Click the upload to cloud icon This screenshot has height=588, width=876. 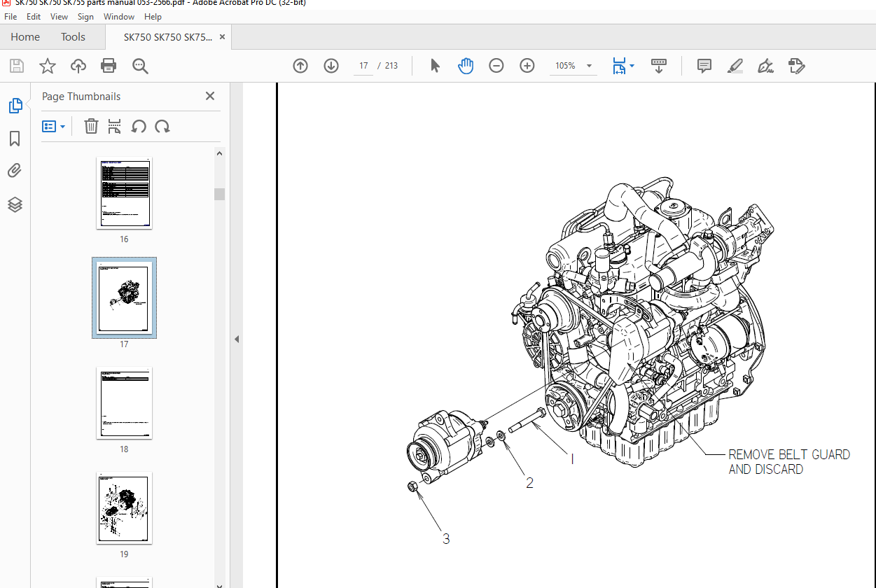point(78,66)
